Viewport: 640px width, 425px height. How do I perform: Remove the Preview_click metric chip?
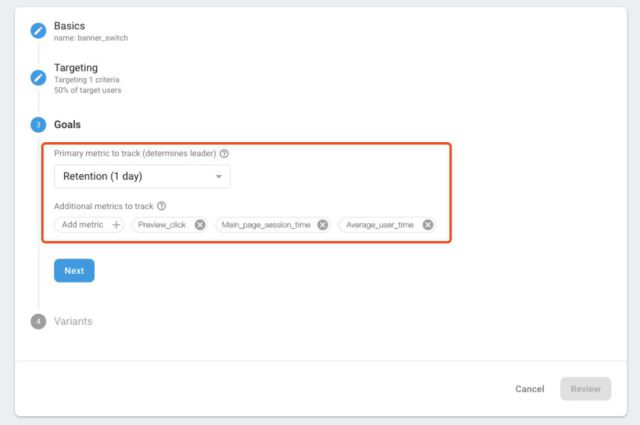pos(200,225)
